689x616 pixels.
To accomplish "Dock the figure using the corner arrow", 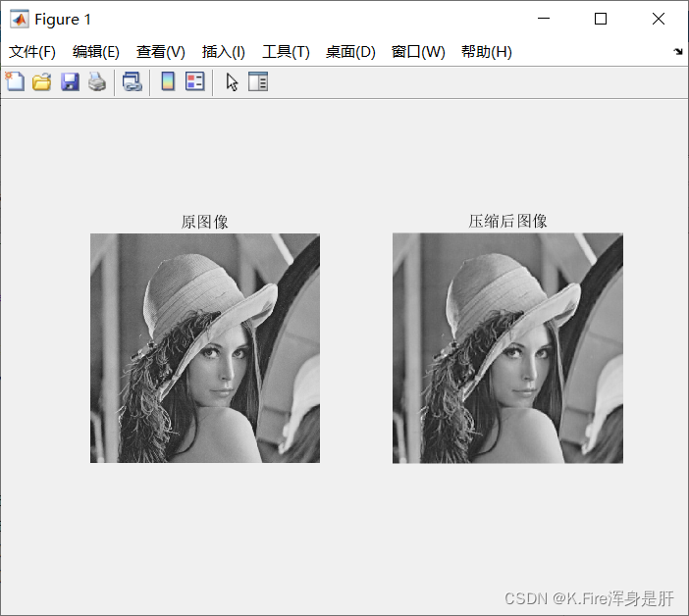I will pos(678,51).
